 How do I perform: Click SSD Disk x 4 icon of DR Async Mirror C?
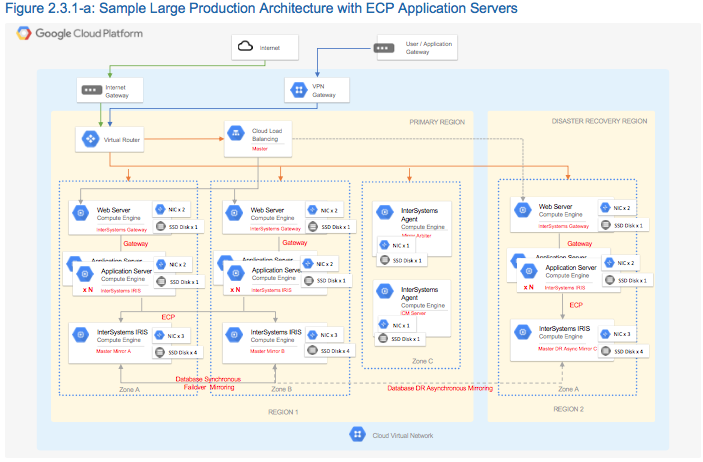[606, 351]
